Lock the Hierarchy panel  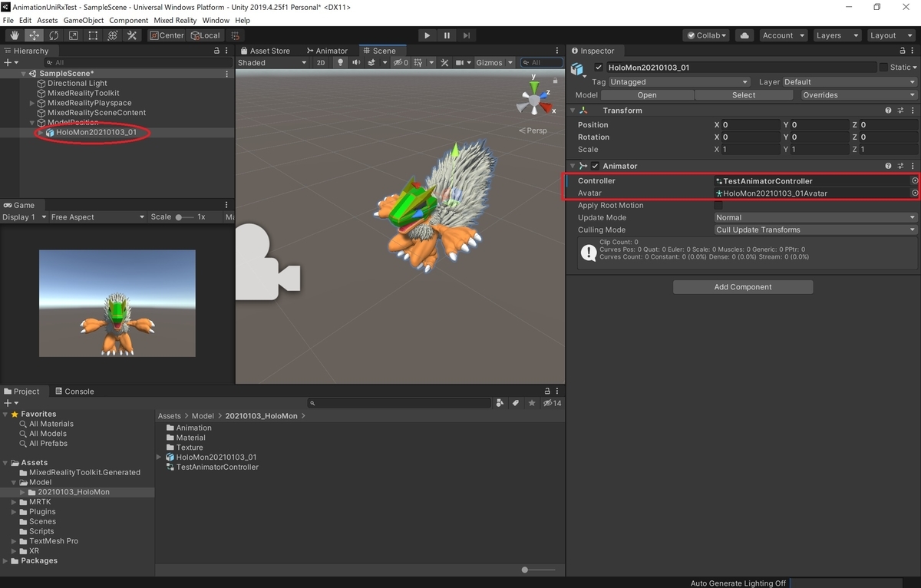coord(216,51)
